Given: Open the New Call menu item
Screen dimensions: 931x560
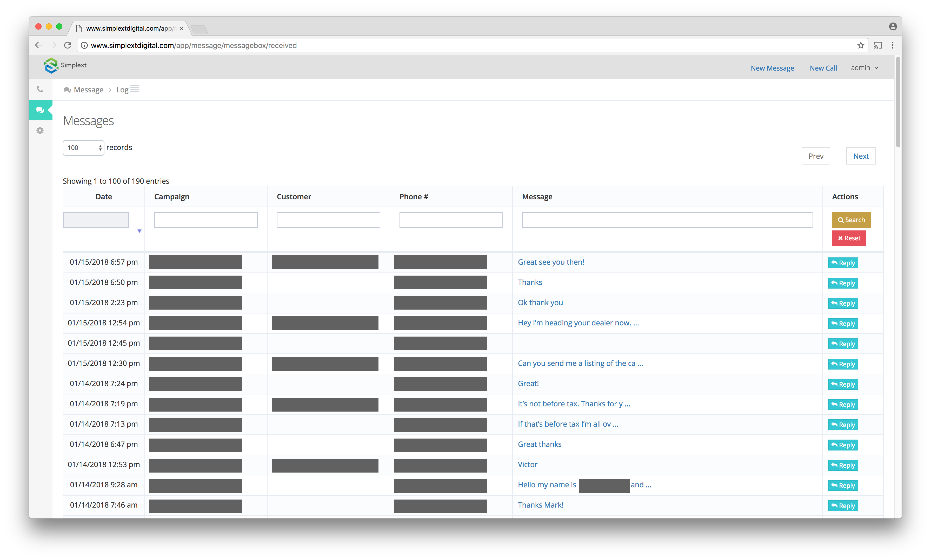Looking at the screenshot, I should coord(823,68).
